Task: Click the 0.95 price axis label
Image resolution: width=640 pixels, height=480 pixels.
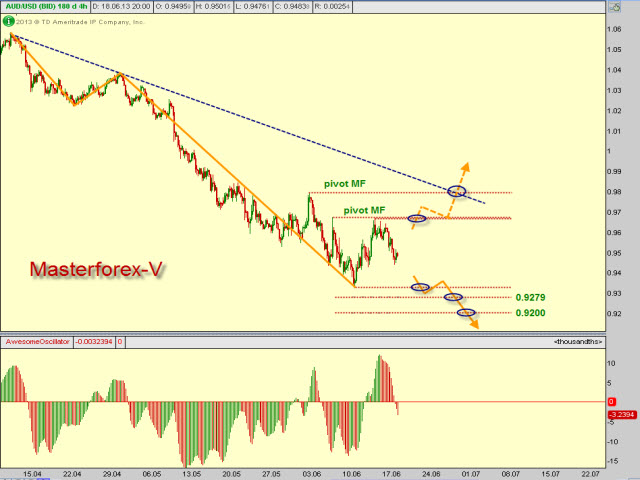Action: (614, 253)
